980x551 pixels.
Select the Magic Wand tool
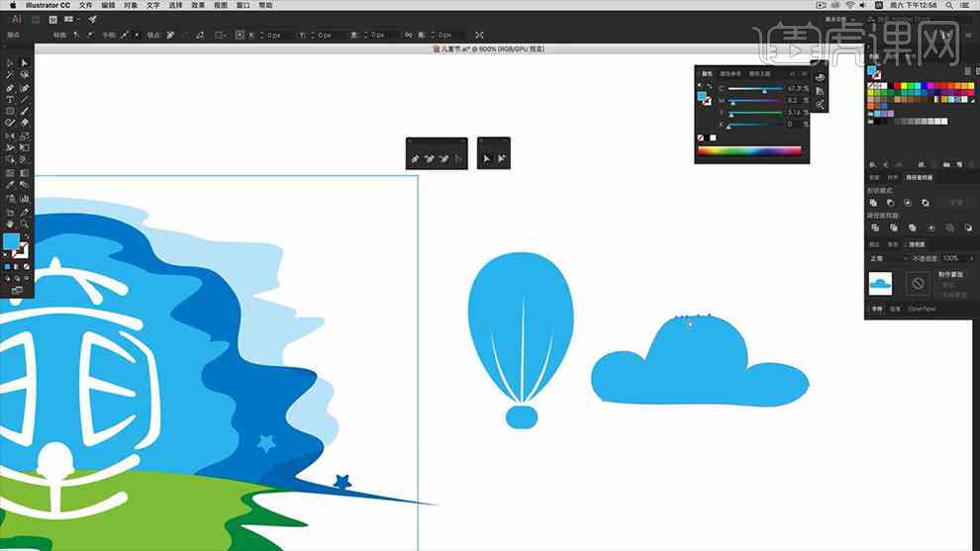(10, 75)
